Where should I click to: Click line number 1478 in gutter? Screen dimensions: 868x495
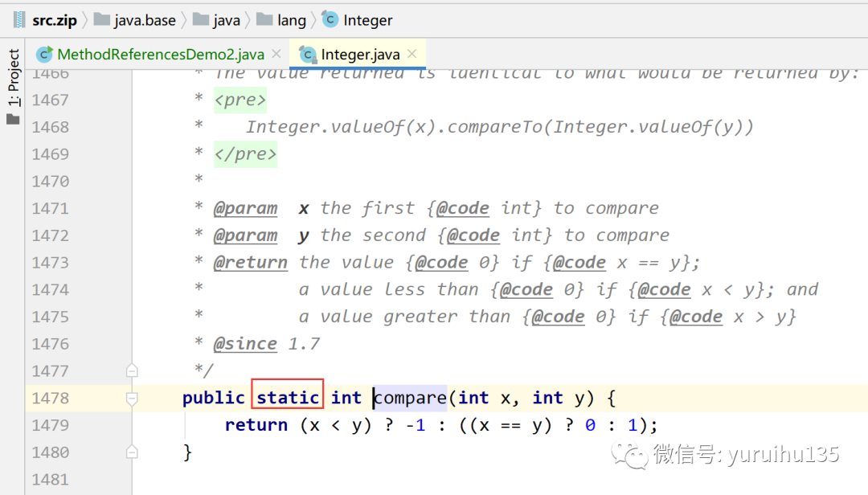tap(51, 398)
